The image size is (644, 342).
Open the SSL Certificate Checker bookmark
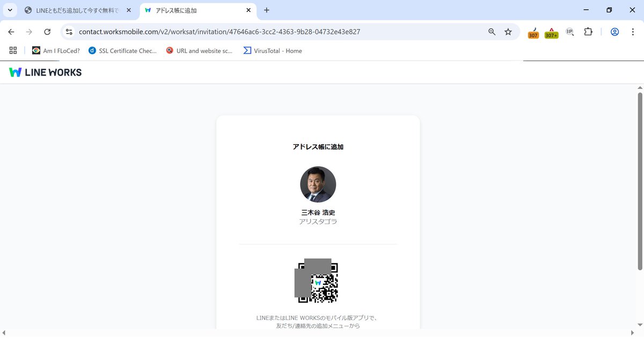coord(123,50)
